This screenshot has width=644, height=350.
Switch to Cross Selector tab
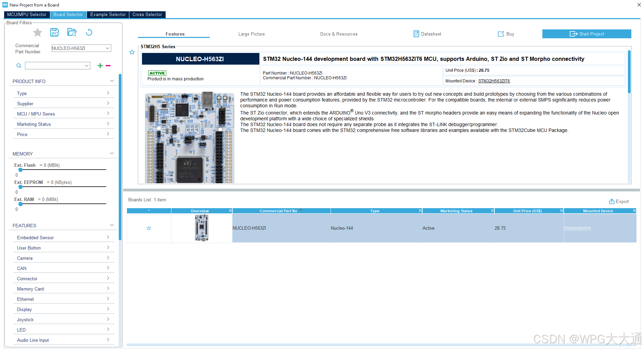tap(147, 15)
